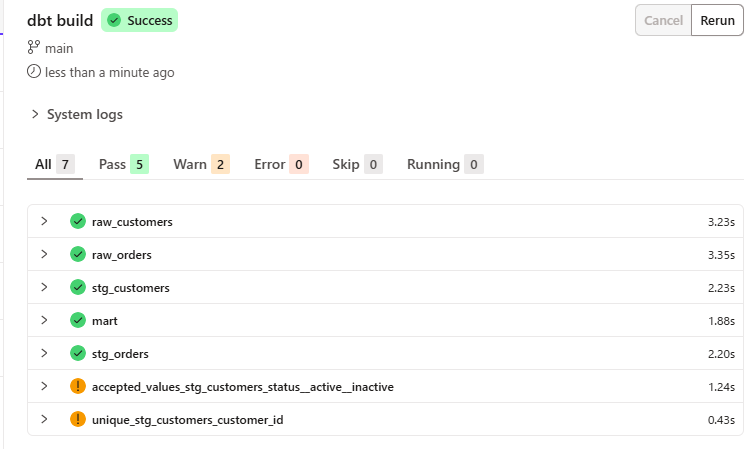Click the main branch name
The width and height of the screenshot is (755, 449).
coord(59,49)
